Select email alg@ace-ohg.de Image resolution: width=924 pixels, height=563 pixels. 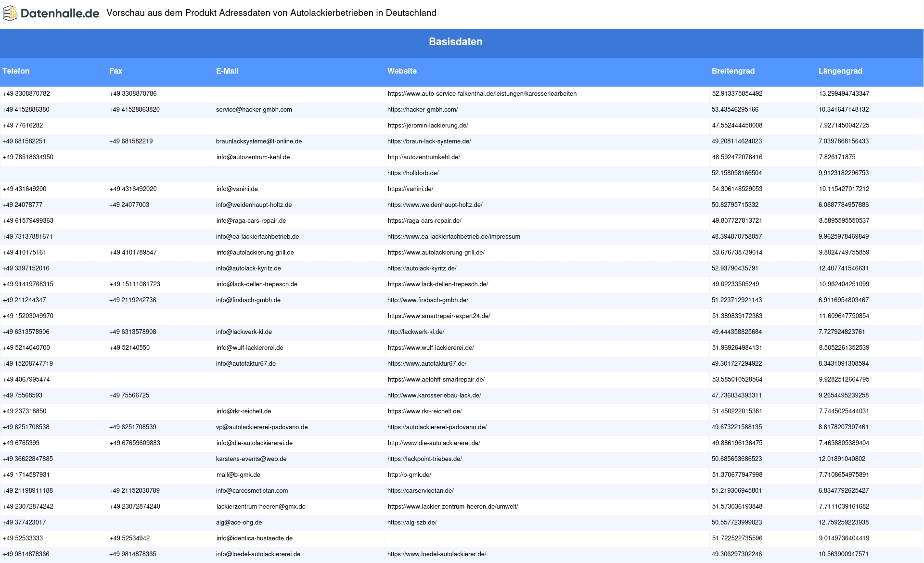239,523
